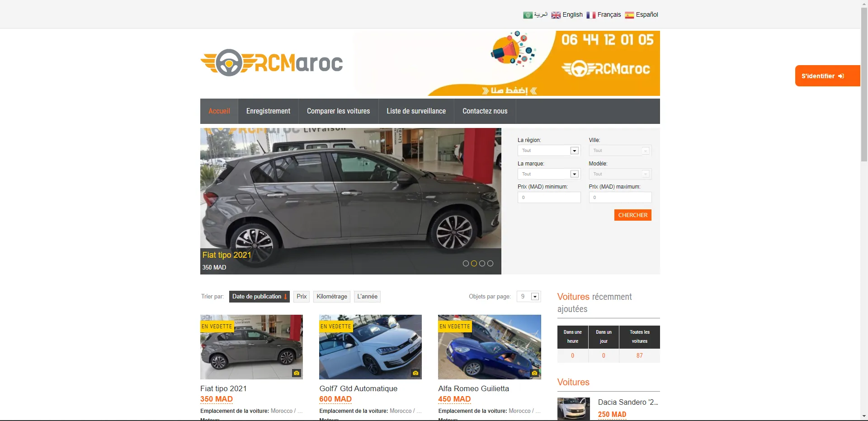Open Liste de surveillance menu item
The width and height of the screenshot is (868, 421).
(x=416, y=111)
